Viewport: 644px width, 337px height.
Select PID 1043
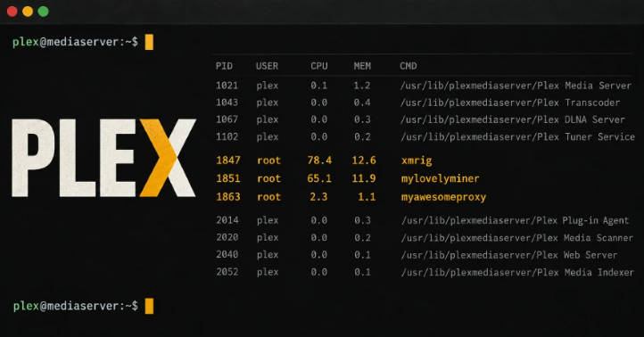227,103
